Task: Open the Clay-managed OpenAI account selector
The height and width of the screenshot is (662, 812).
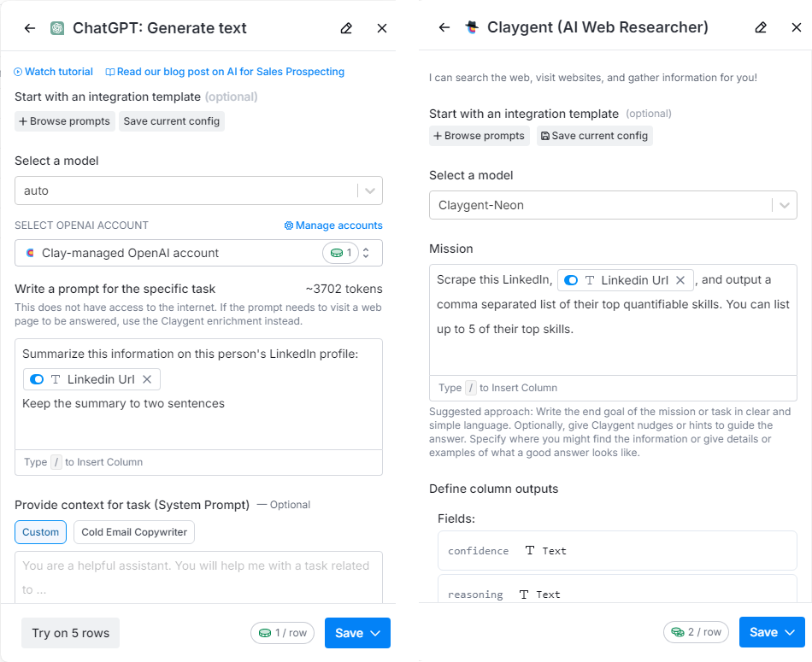Action: (198, 253)
